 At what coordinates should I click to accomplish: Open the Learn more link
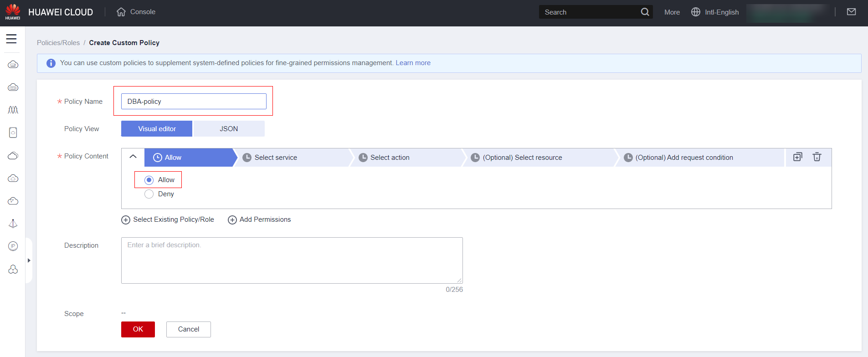click(413, 63)
